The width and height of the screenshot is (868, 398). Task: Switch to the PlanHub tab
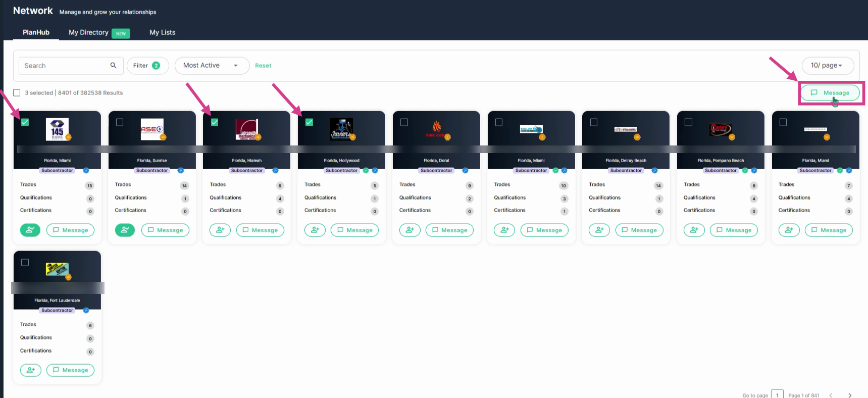click(x=36, y=32)
